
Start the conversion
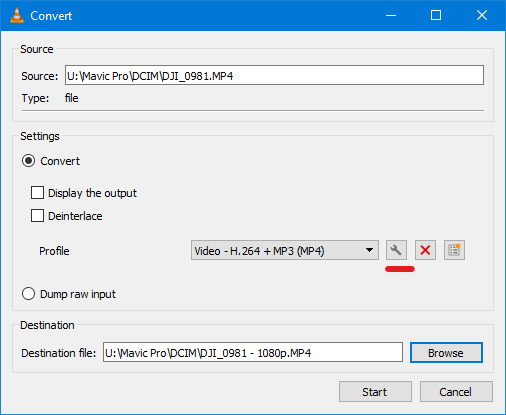pos(375,392)
